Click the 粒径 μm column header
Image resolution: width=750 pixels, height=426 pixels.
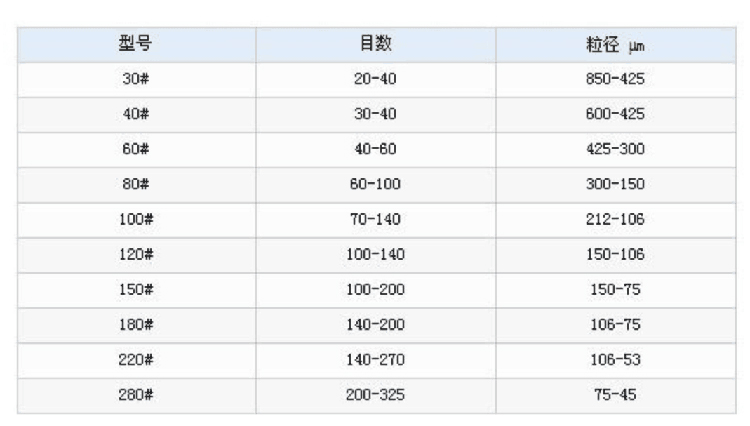(615, 45)
